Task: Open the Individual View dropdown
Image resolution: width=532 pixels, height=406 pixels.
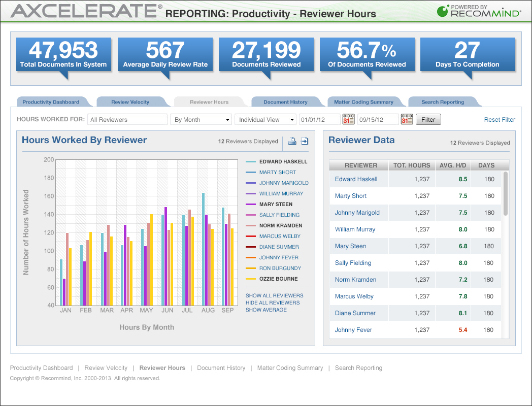Action: click(x=265, y=119)
